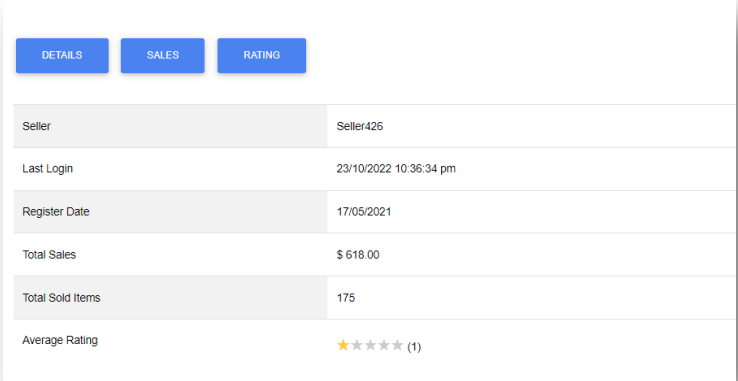This screenshot has width=738, height=381.
Task: Select the 17/05/2021 register date
Action: coord(364,212)
